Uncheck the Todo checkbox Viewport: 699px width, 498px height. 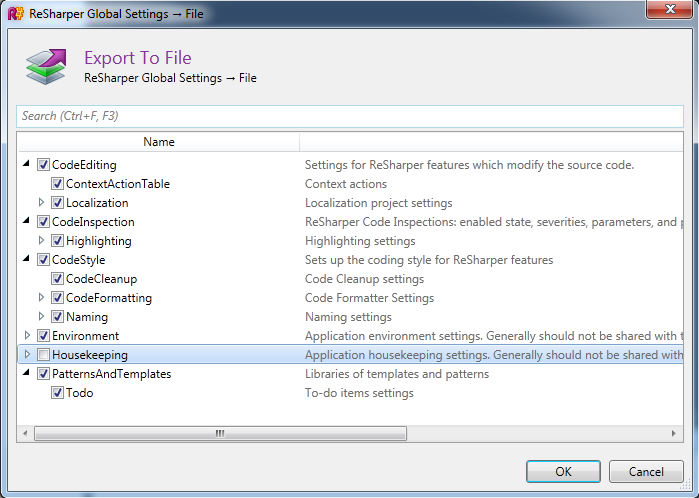coord(57,393)
